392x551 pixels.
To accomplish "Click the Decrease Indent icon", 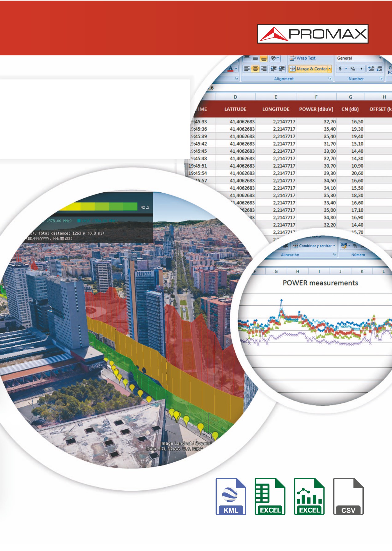I will [x=273, y=69].
